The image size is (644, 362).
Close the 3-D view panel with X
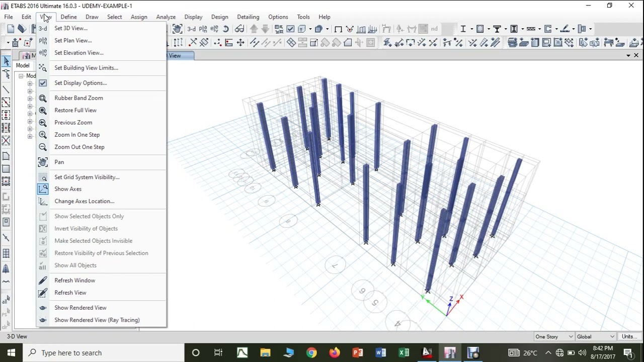point(636,55)
